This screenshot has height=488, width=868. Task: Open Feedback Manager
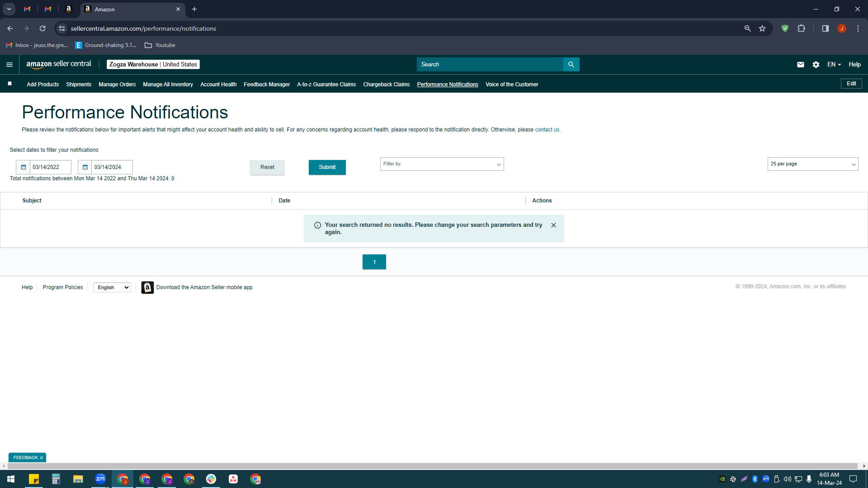[267, 84]
